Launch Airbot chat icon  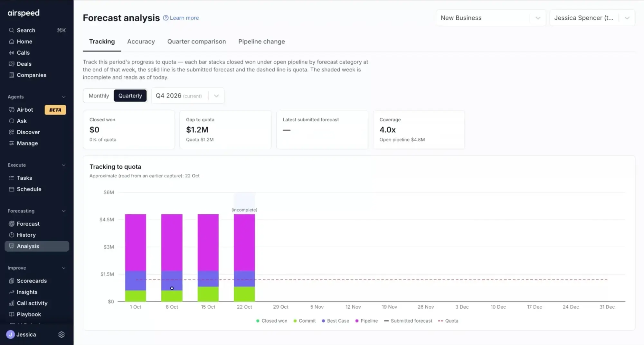[12, 110]
